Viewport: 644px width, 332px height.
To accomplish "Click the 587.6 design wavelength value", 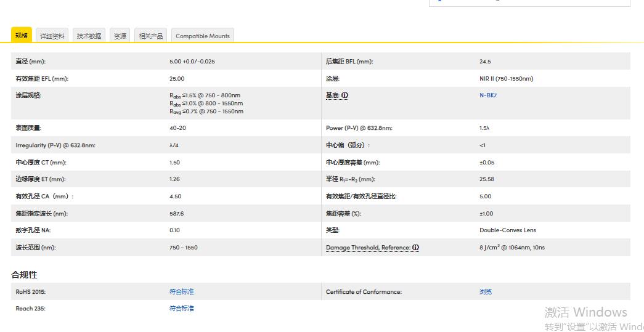I will tap(176, 214).
